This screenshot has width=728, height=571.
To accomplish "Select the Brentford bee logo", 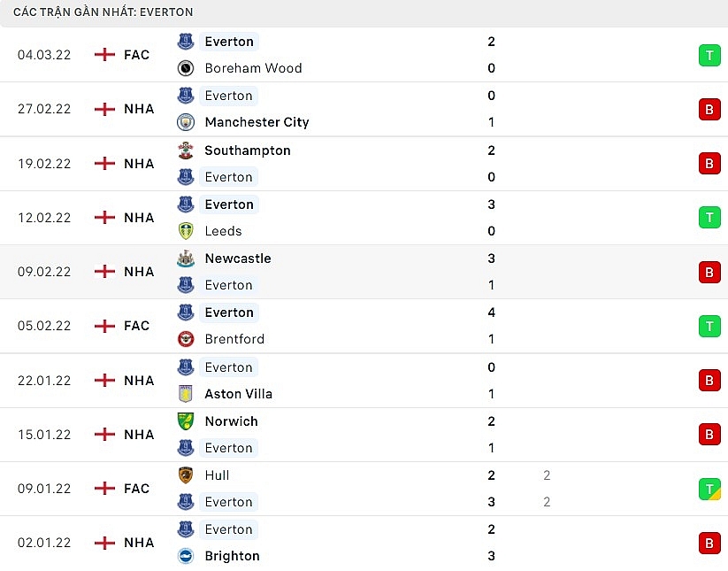I will tap(186, 339).
